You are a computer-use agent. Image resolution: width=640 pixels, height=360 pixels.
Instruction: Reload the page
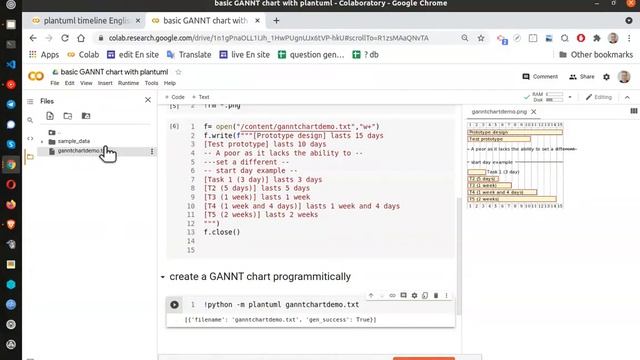click(x=64, y=38)
